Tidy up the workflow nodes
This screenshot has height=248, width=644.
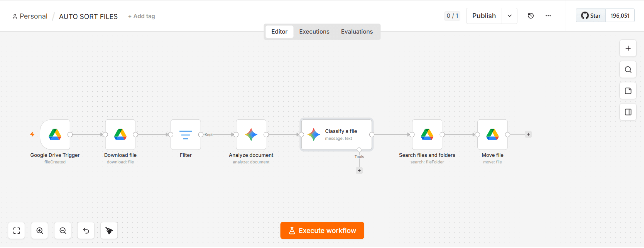click(x=109, y=231)
